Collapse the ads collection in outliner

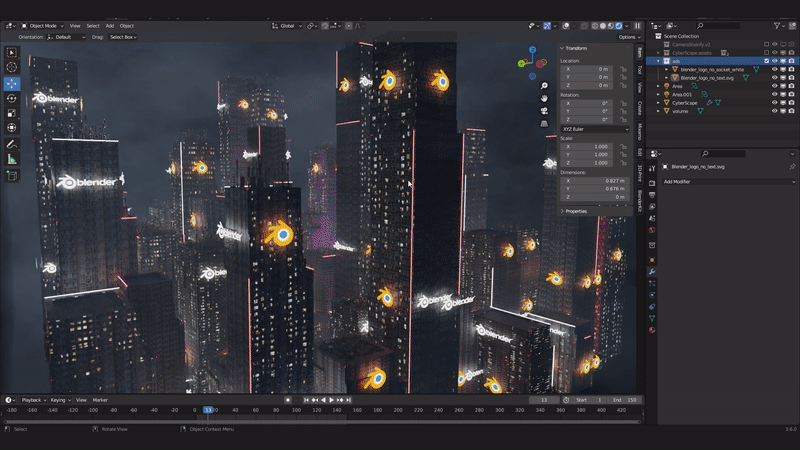[x=658, y=61]
